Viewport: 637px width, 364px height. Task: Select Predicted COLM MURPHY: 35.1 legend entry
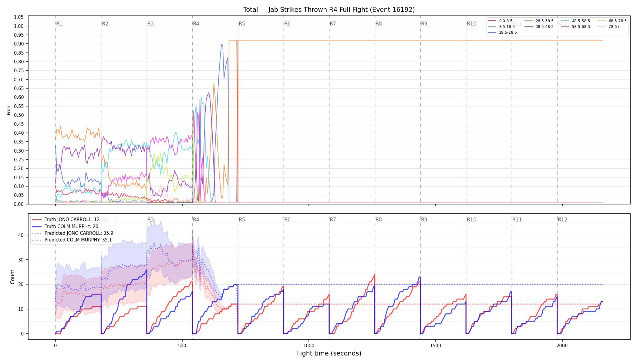pos(72,240)
